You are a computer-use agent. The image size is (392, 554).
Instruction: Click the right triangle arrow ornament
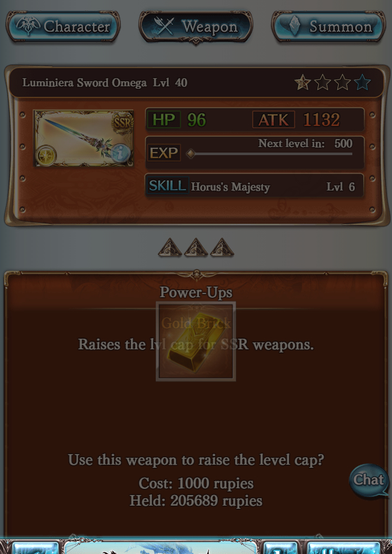[222, 248]
